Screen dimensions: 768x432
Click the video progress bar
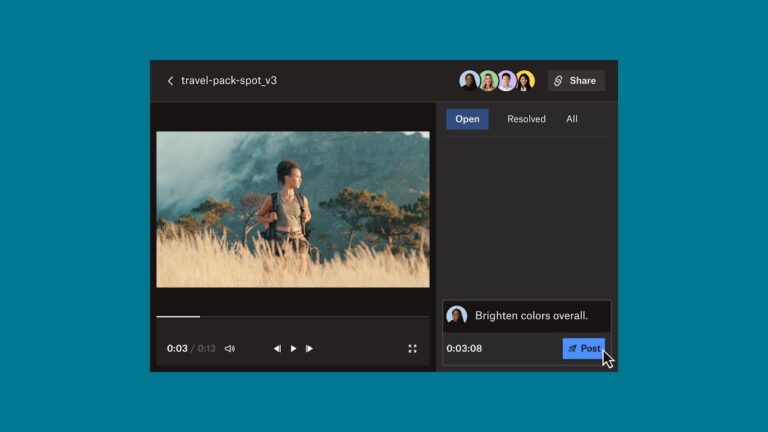coord(293,317)
